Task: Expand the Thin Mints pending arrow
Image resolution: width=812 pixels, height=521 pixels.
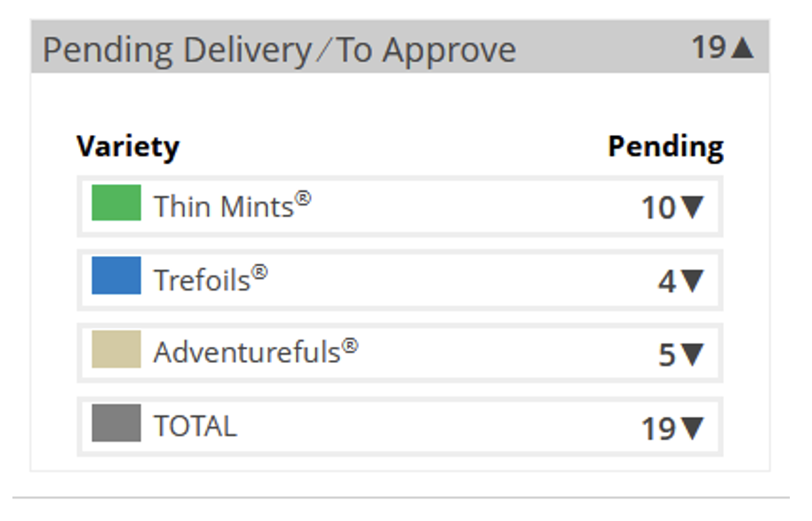Action: click(692, 207)
